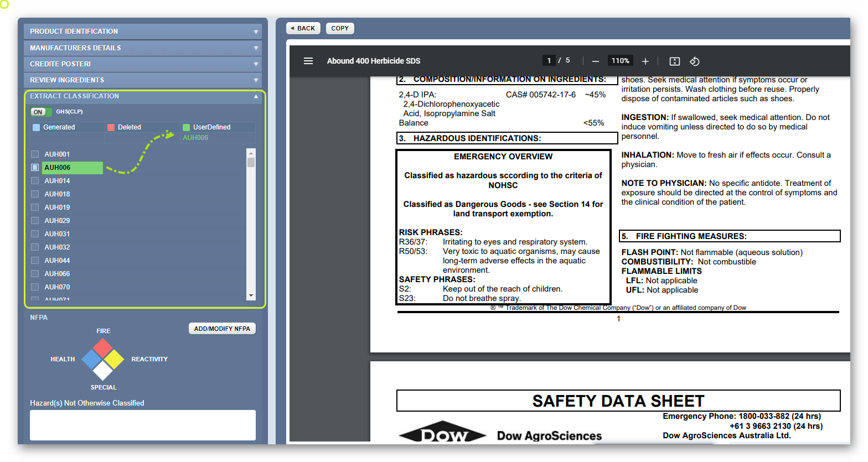
Task: Check the AUH014 checkbox
Action: [x=35, y=181]
